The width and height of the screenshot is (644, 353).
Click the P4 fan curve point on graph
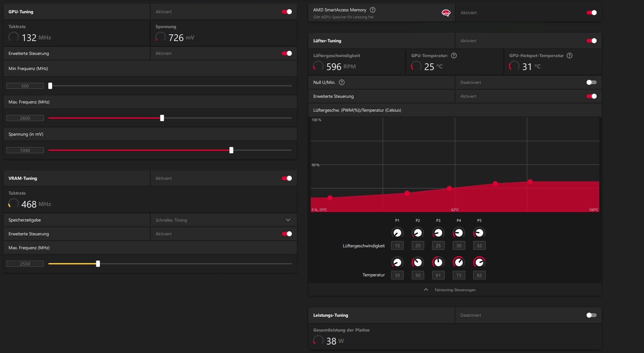click(x=495, y=183)
